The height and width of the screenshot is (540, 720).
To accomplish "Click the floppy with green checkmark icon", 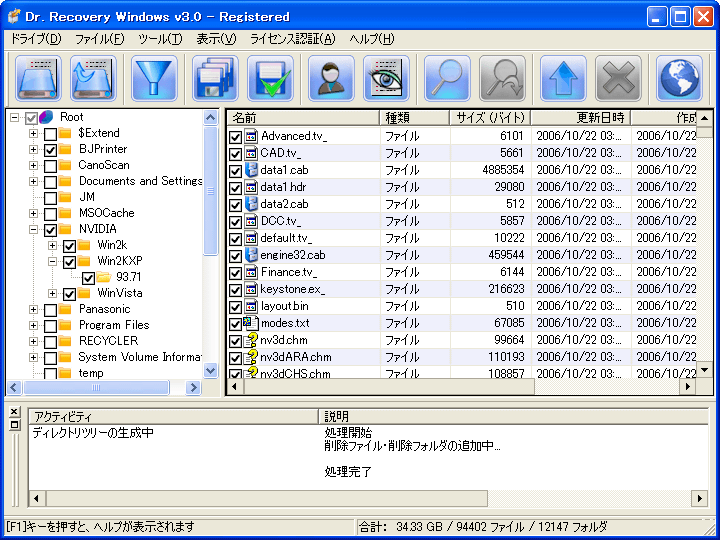I will coord(270,78).
